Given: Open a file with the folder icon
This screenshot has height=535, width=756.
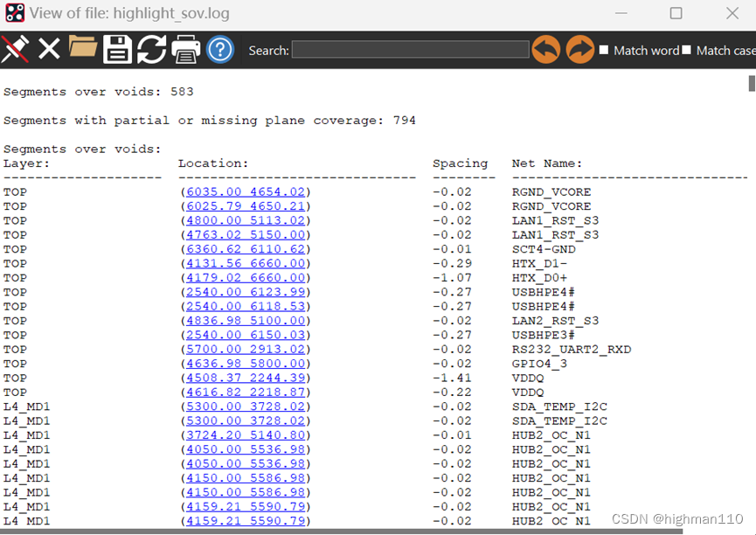Looking at the screenshot, I should 83,48.
